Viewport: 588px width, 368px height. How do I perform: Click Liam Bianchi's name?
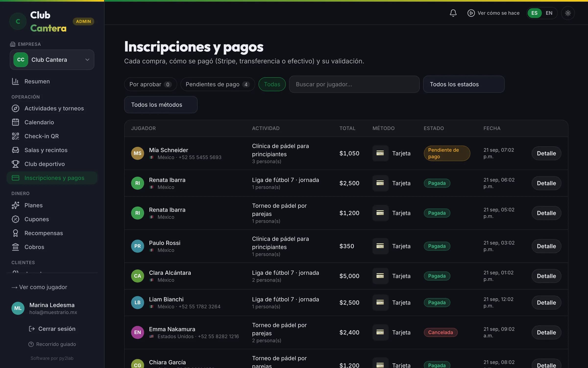coord(166,299)
